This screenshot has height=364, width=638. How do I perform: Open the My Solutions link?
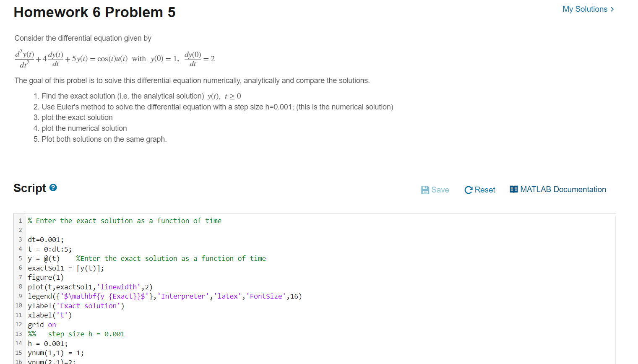coord(585,9)
